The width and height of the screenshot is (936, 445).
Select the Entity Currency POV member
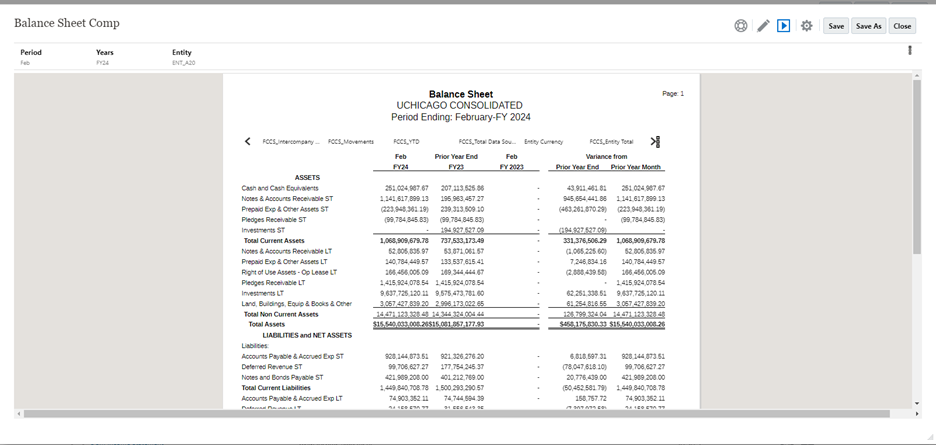click(x=543, y=142)
